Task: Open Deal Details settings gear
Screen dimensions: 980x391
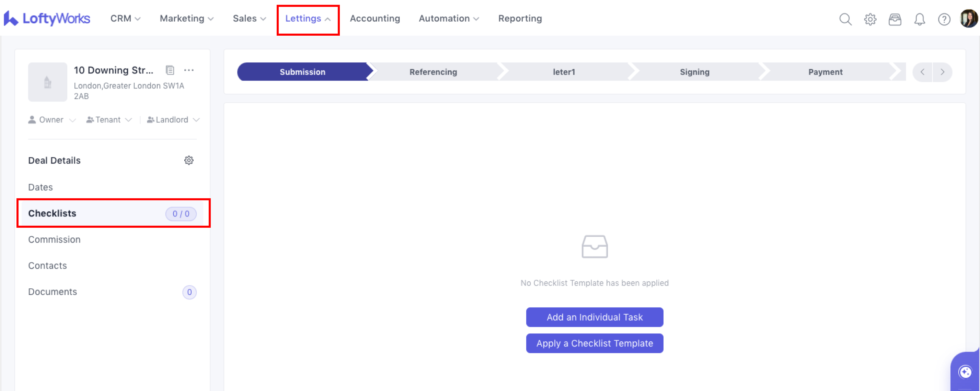Action: (x=189, y=161)
